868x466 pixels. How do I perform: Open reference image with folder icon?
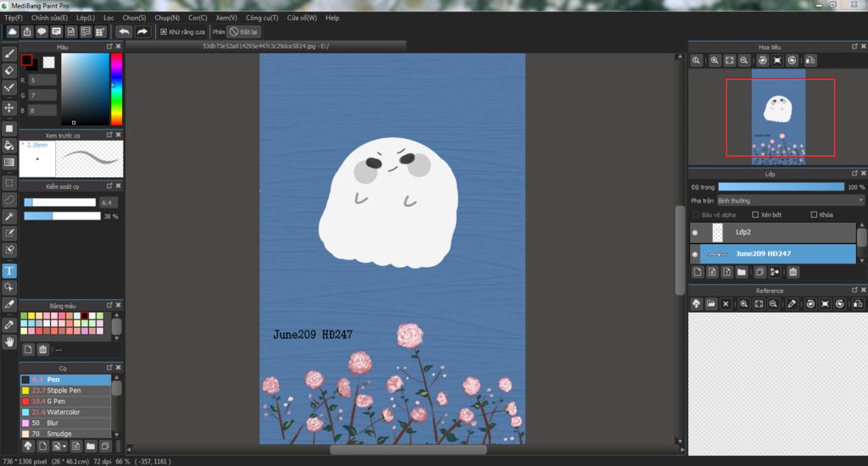tap(711, 304)
